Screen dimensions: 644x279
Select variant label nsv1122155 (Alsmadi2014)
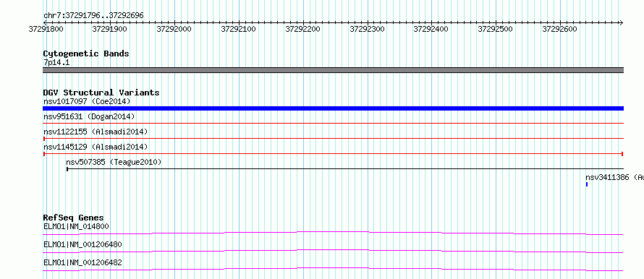[x=96, y=132]
